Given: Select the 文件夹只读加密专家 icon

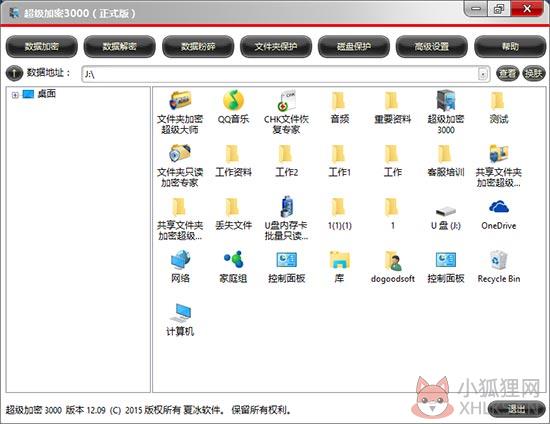Looking at the screenshot, I should click(180, 165).
